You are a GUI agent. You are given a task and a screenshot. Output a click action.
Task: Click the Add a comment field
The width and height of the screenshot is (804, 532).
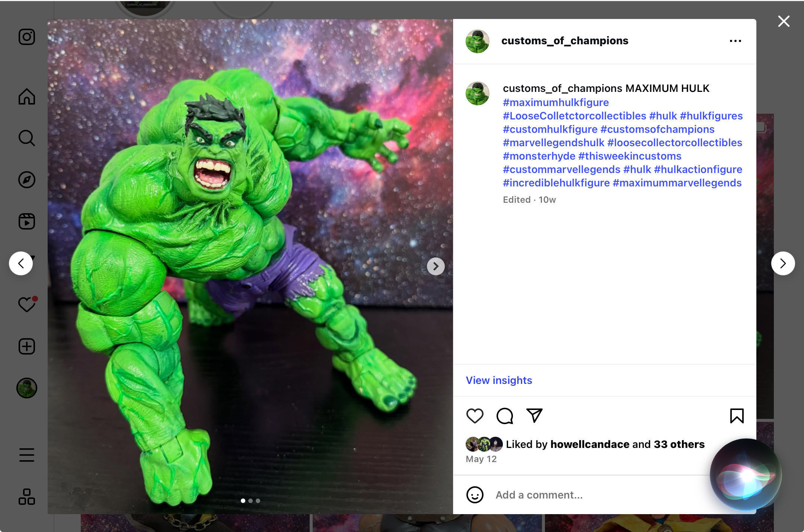click(599, 495)
